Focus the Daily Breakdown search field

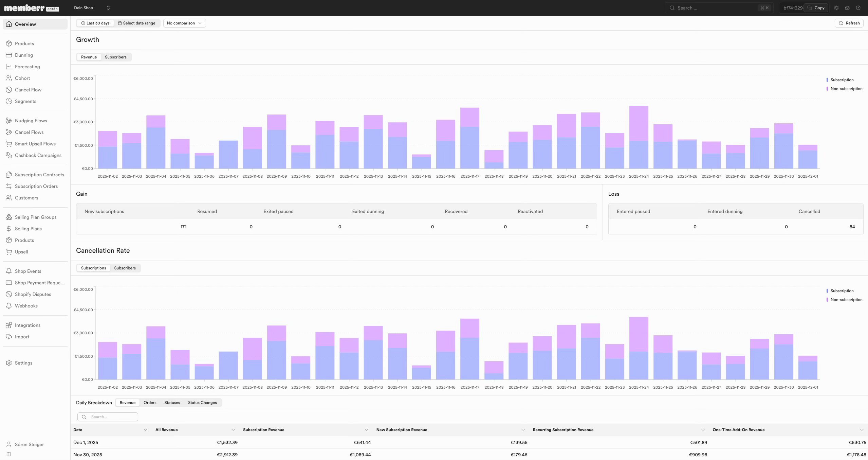(x=108, y=417)
